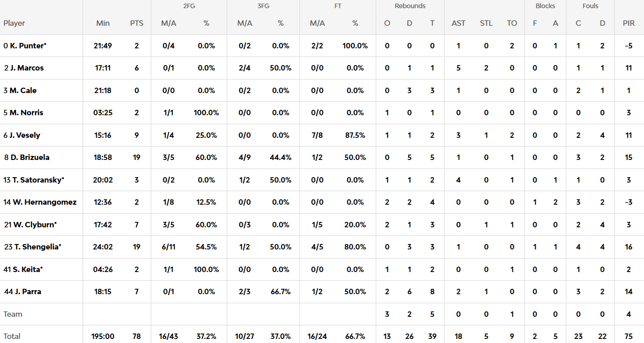This screenshot has width=644, height=343.
Task: Click the PTS column header
Action: pos(136,23)
